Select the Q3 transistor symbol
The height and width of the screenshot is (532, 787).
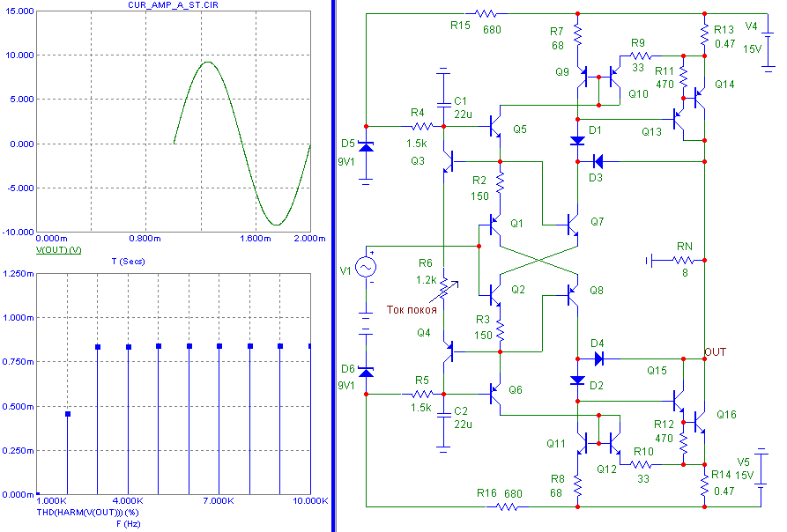(x=449, y=161)
